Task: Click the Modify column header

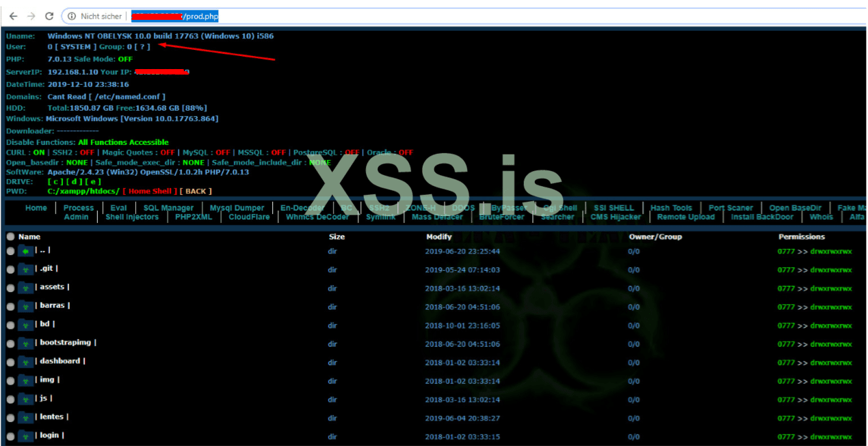Action: coord(439,237)
